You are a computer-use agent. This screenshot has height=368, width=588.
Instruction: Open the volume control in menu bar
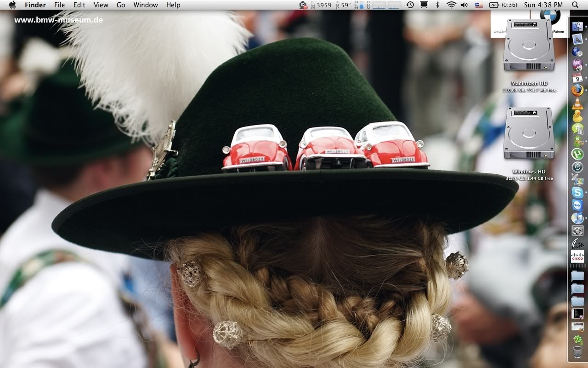click(464, 5)
